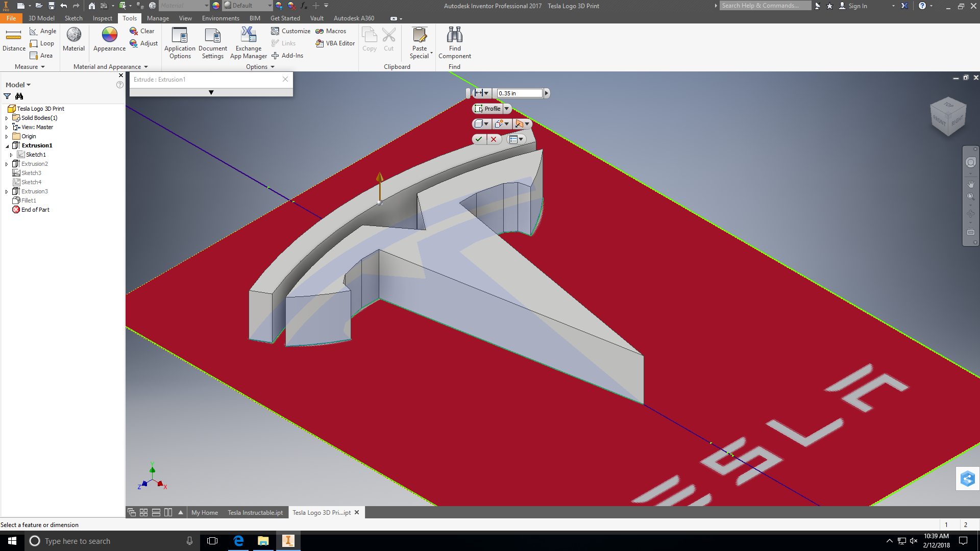The width and height of the screenshot is (980, 551).
Task: Click the Profile selection button
Action: (x=488, y=109)
